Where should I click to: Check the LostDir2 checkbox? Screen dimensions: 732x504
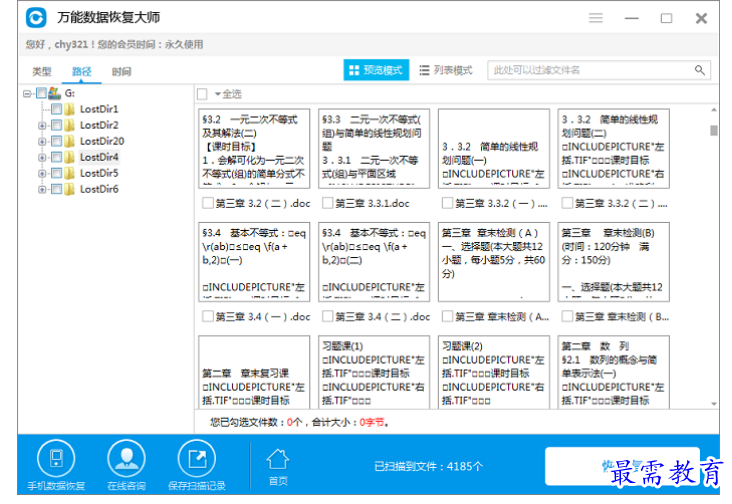56,125
